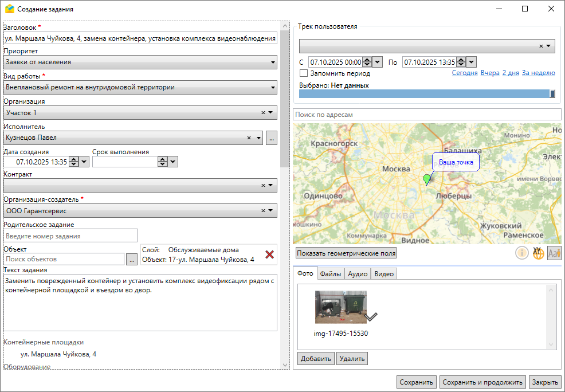The width and height of the screenshot is (565, 392).
Task: Clear the Организация field using x icon
Action: (264, 113)
